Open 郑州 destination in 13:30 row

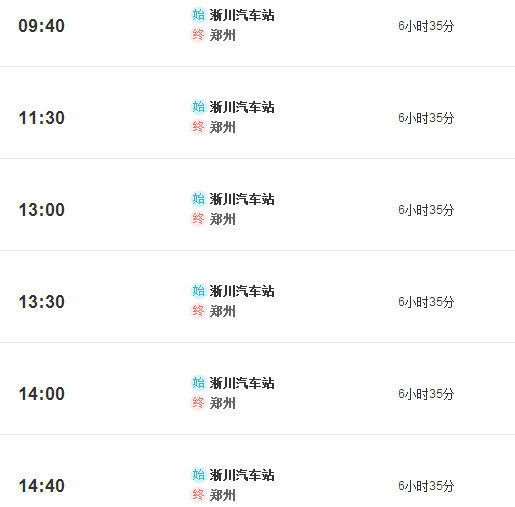pos(223,311)
